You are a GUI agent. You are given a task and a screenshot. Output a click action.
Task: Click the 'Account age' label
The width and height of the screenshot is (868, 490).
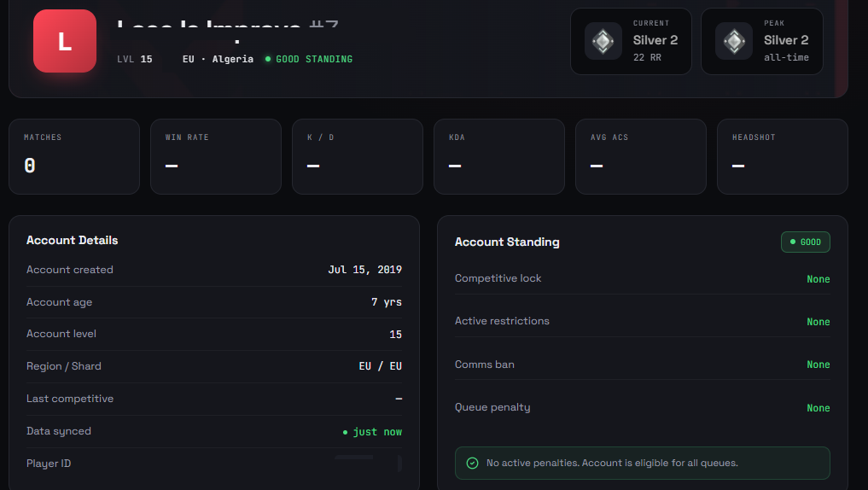pos(59,302)
